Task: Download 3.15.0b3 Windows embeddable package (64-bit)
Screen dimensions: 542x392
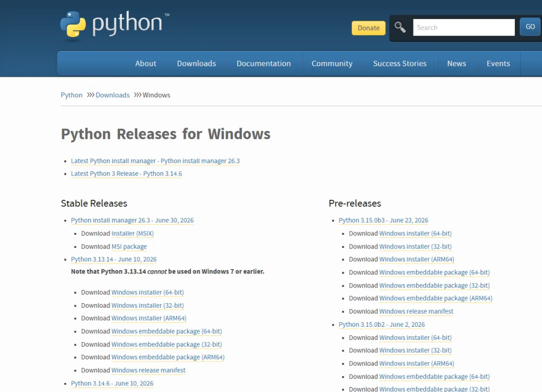Action: (x=435, y=273)
